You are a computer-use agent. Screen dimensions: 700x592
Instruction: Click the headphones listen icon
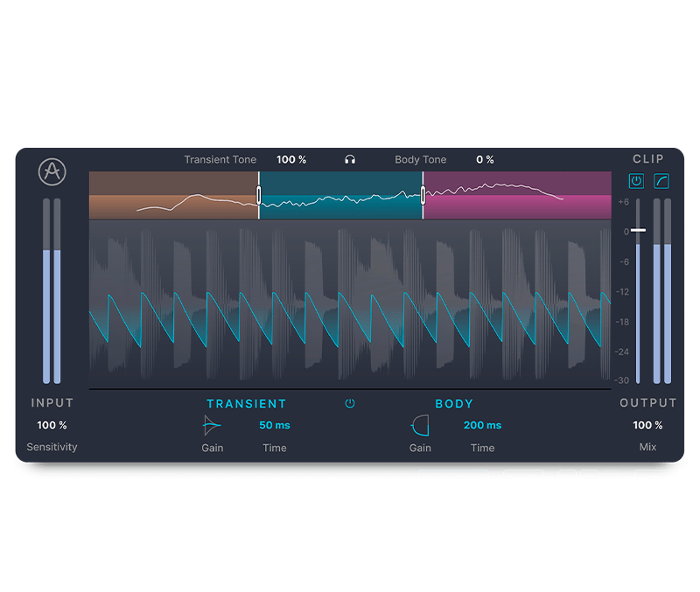pyautogui.click(x=350, y=160)
